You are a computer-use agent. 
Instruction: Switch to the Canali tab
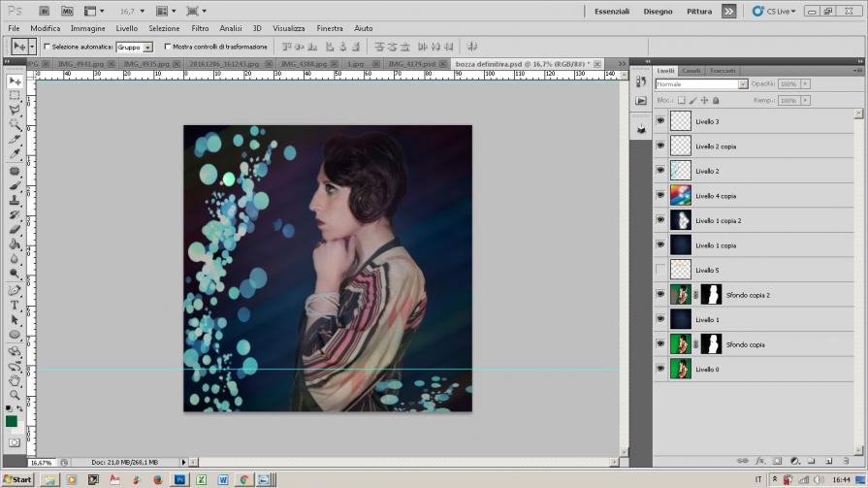(691, 71)
